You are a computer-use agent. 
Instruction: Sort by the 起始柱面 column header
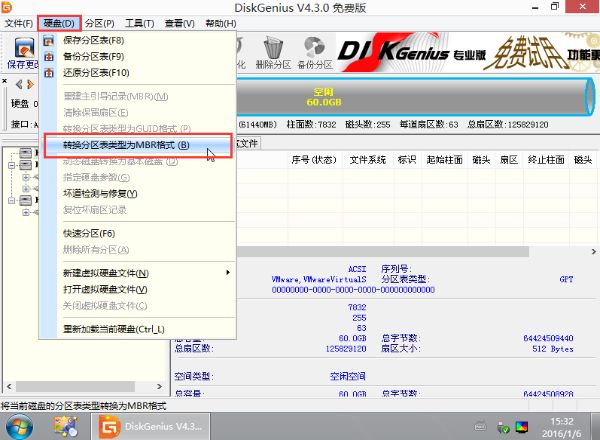pos(445,160)
